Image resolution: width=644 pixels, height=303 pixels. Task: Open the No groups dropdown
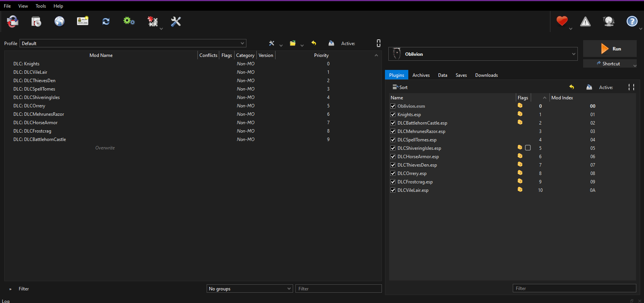(x=249, y=289)
